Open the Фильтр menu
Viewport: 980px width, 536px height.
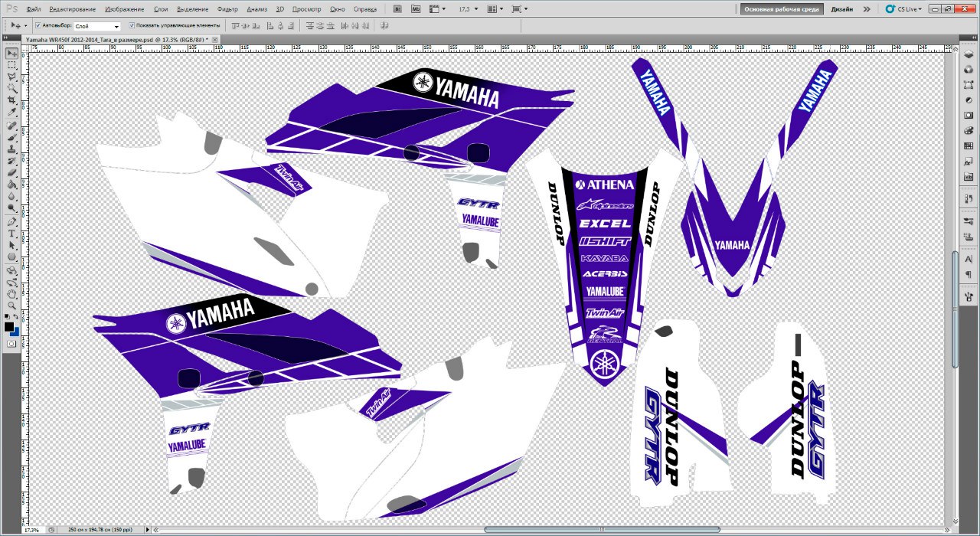pyautogui.click(x=227, y=9)
